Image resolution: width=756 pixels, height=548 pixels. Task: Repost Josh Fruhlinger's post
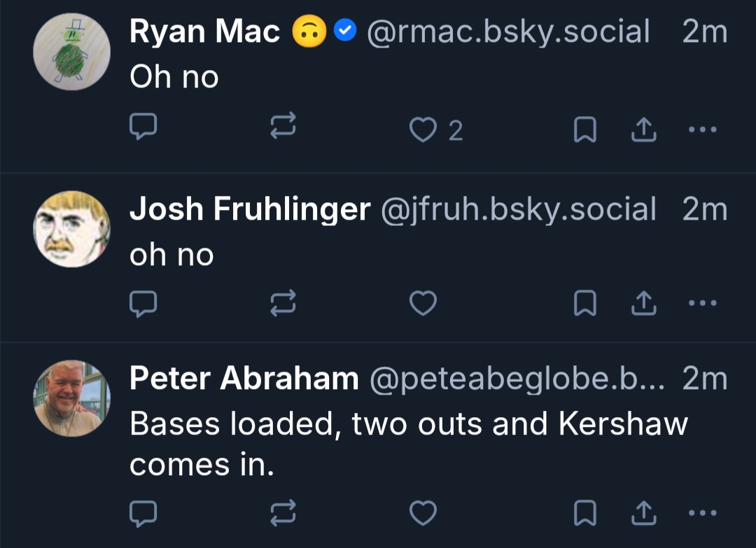pyautogui.click(x=283, y=302)
